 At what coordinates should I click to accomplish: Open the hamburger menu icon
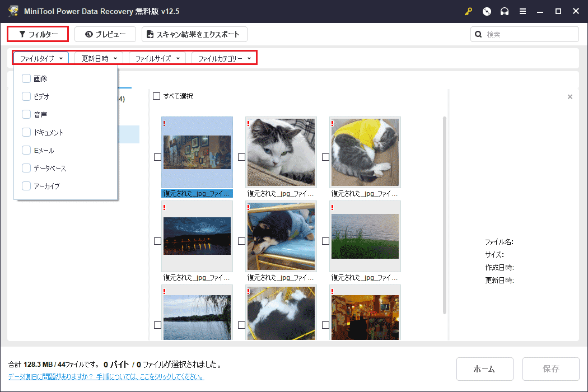[x=522, y=12]
